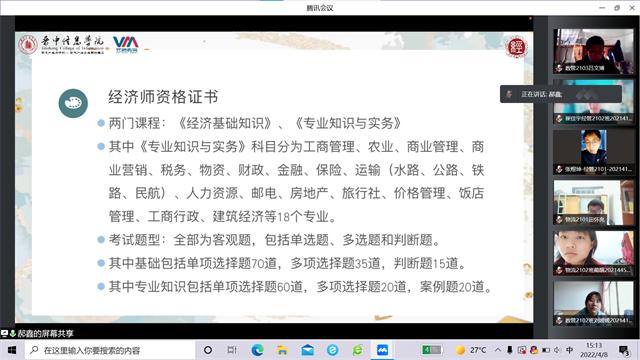640x360 pixels.
Task: Open the clock showing 15:13
Action: point(593,350)
